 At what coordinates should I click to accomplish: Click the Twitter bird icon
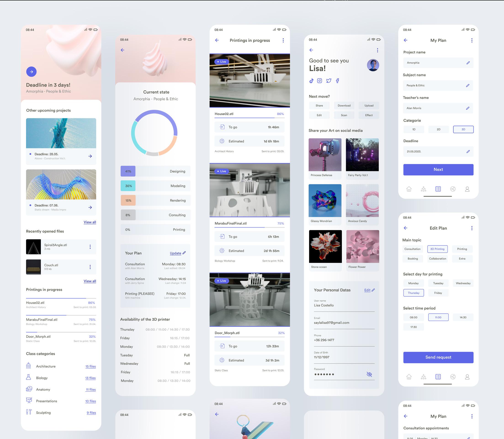pyautogui.click(x=329, y=81)
